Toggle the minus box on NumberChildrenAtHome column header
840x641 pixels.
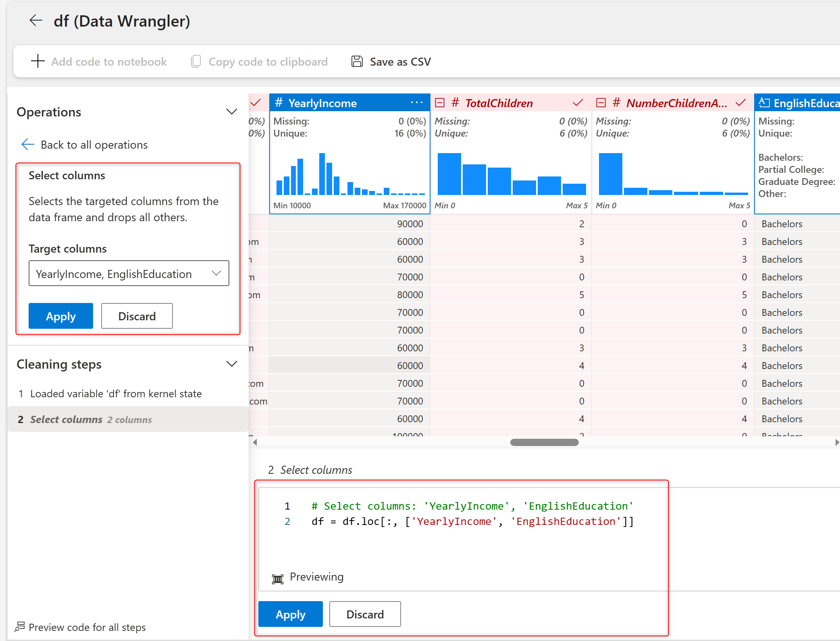coord(601,103)
